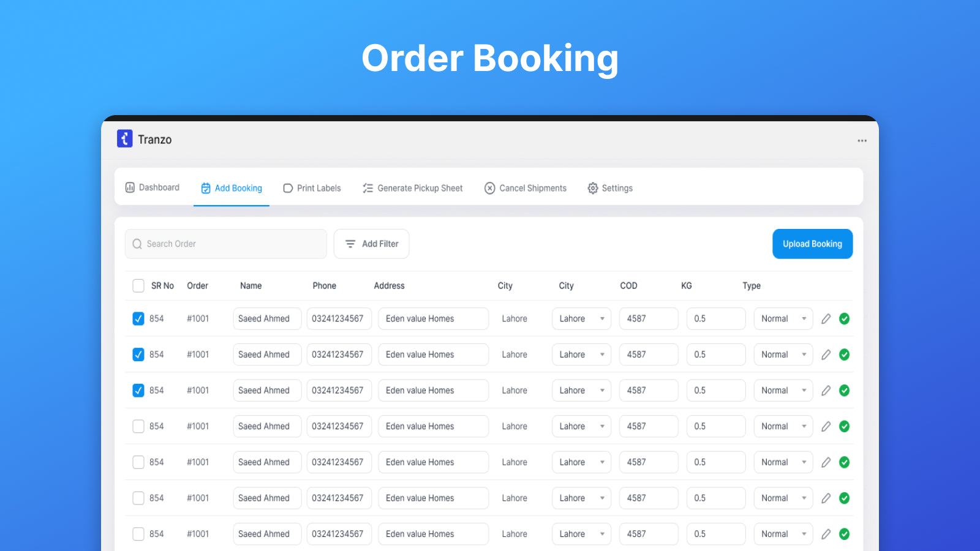
Task: Check the seventh row checkbox
Action: [138, 534]
